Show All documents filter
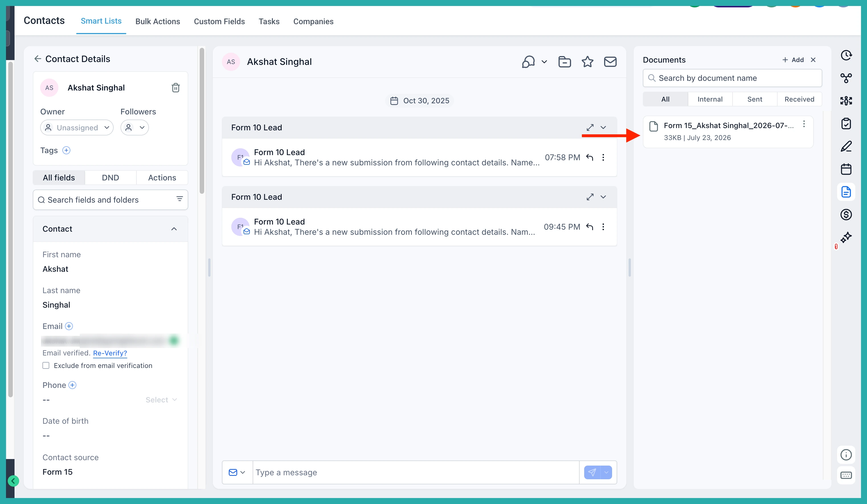 click(665, 99)
